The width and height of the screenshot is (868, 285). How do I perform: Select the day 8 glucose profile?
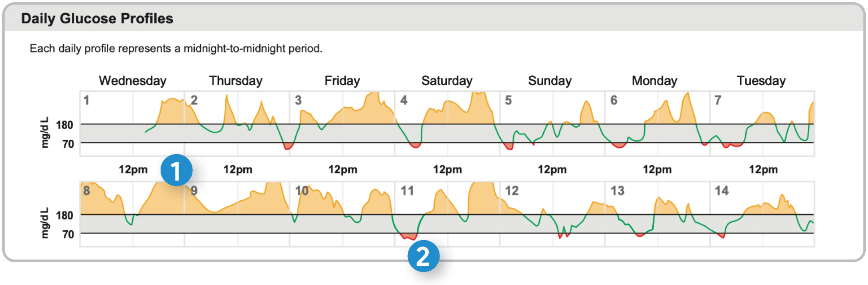[x=132, y=214]
